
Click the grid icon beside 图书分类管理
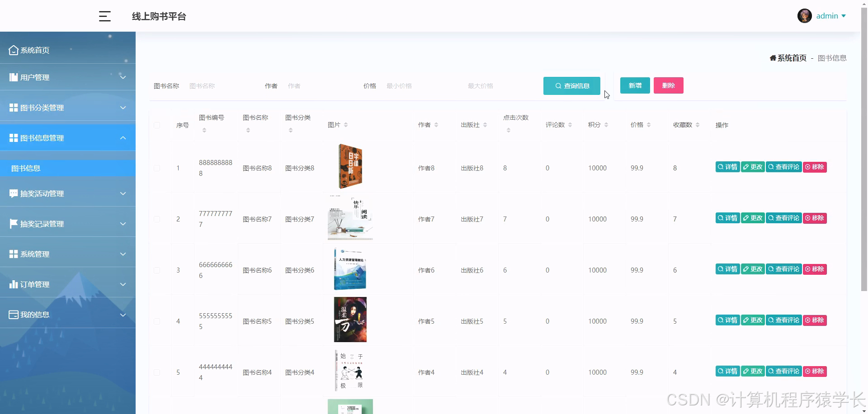tap(13, 108)
